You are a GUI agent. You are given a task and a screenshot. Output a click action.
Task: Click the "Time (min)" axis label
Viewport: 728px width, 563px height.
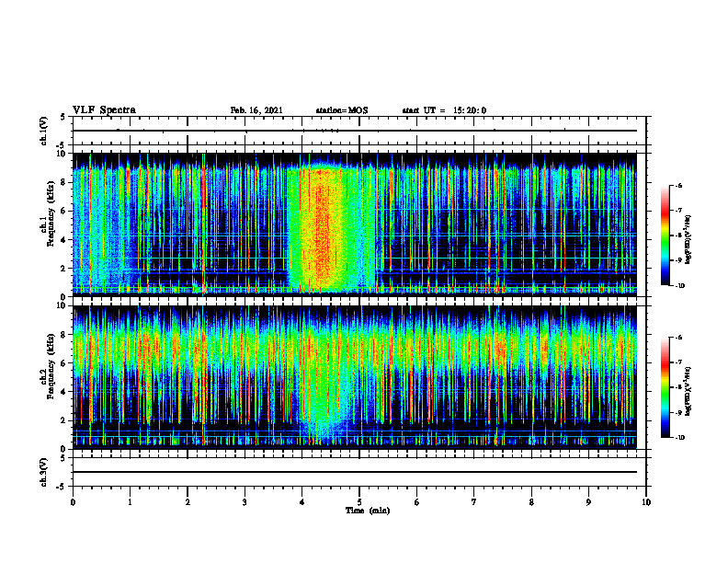(368, 511)
